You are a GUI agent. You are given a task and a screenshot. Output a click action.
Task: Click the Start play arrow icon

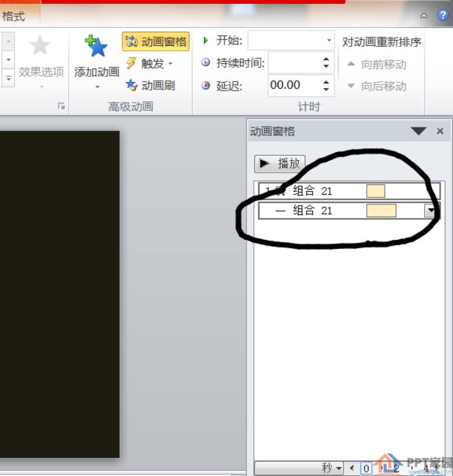[x=206, y=40]
